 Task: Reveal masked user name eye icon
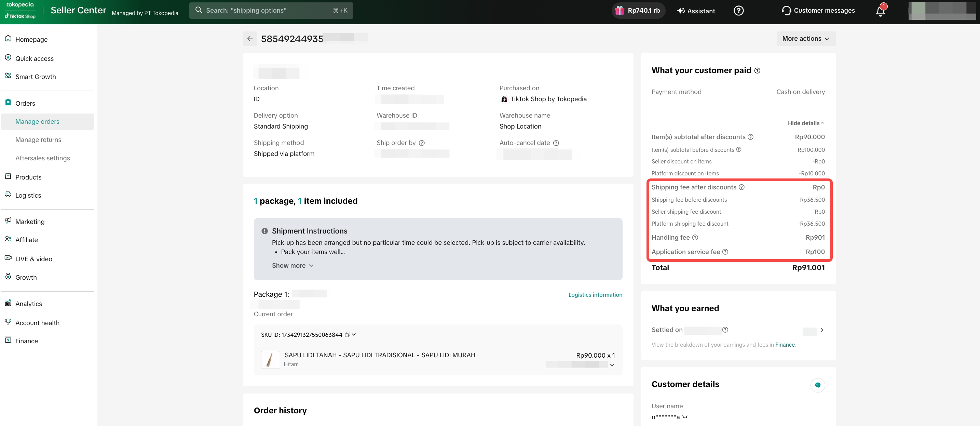(x=685, y=417)
